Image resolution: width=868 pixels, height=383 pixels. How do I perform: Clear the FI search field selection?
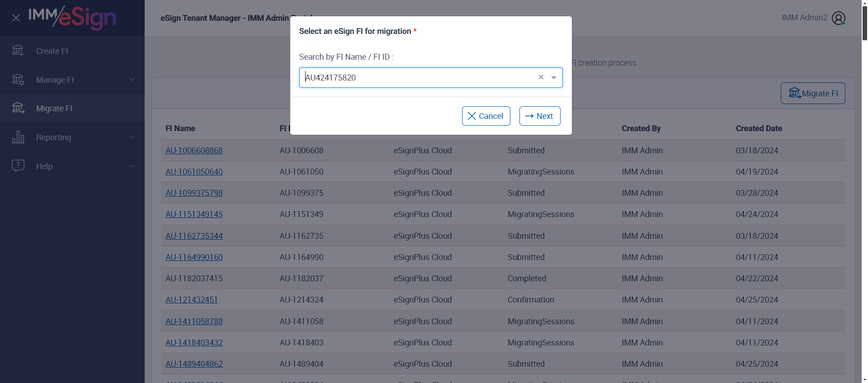(541, 77)
